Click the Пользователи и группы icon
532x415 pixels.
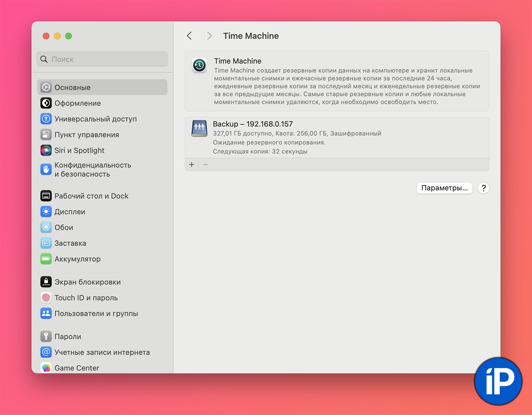pyautogui.click(x=46, y=313)
